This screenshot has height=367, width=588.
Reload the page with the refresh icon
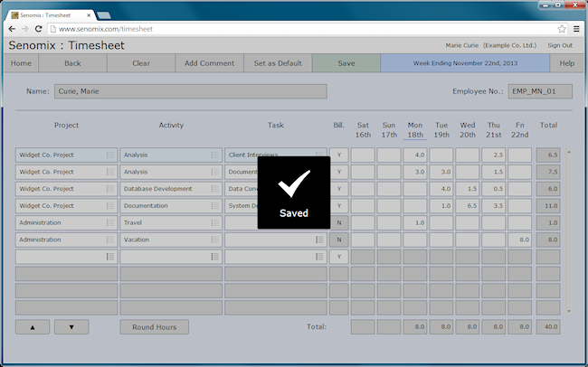(38, 29)
